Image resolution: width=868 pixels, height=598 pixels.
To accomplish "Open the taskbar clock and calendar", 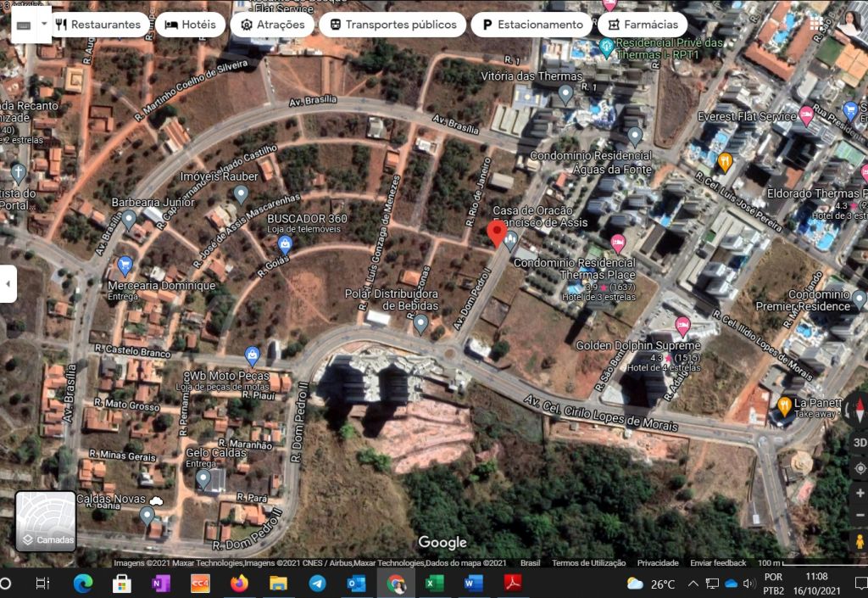I will [816, 584].
